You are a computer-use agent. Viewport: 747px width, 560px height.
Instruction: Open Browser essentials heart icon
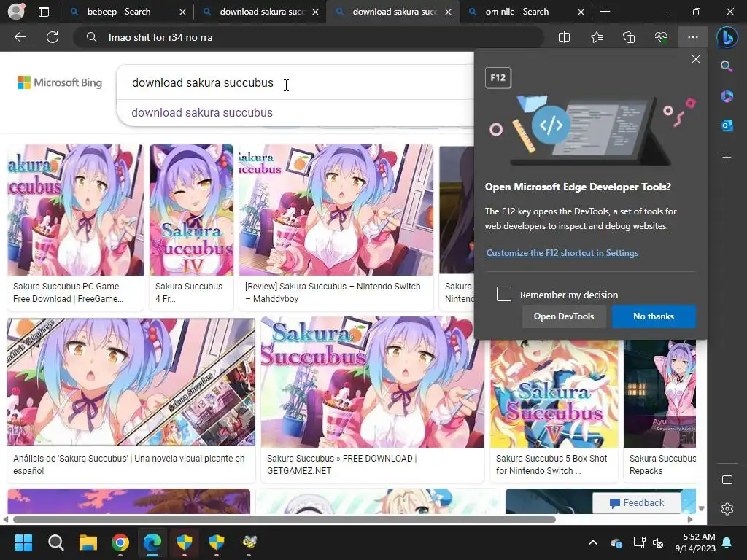pos(661,37)
